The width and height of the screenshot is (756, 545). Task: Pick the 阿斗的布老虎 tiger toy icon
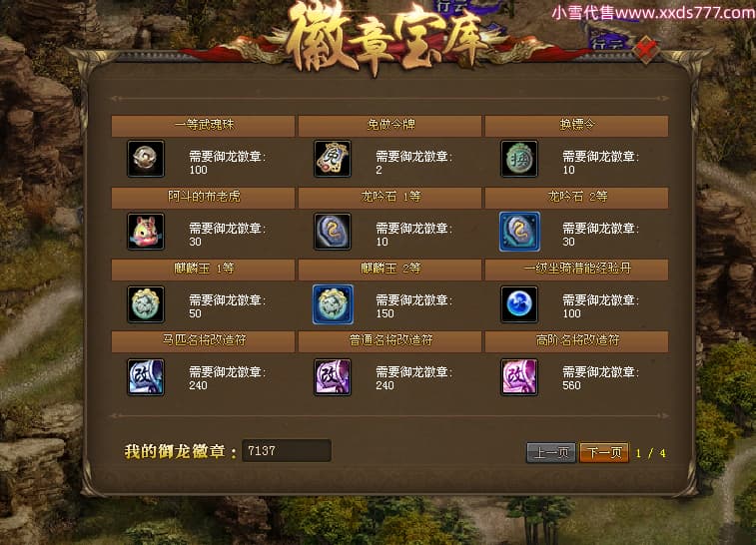pyautogui.click(x=146, y=232)
